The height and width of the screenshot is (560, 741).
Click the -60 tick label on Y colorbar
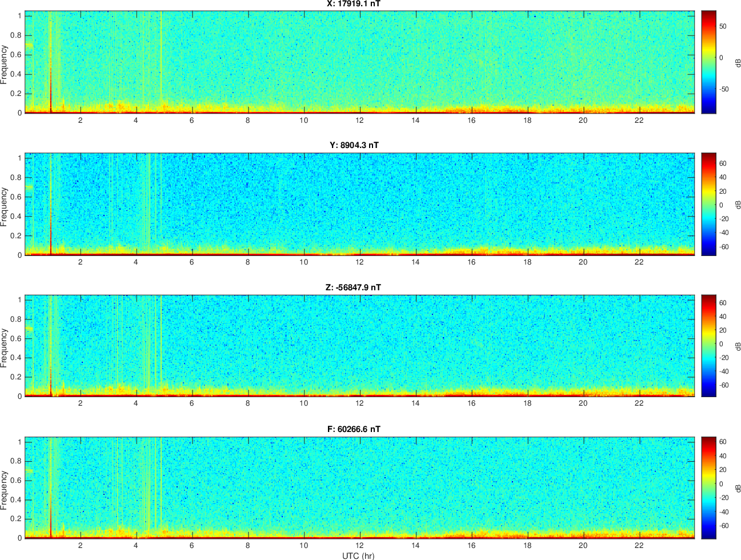tap(723, 247)
